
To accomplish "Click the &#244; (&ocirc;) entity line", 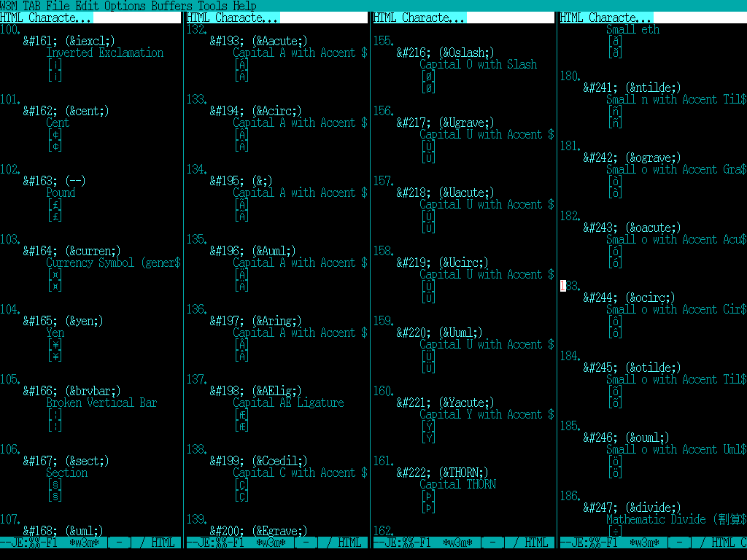I will point(630,297).
